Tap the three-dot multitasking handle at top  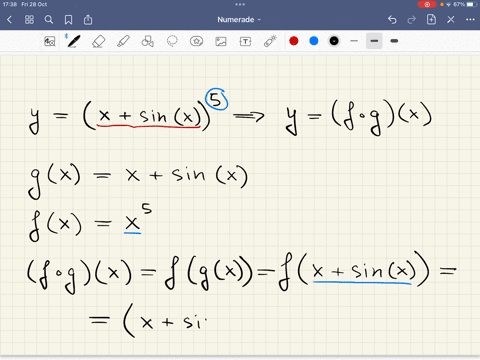pos(240,4)
